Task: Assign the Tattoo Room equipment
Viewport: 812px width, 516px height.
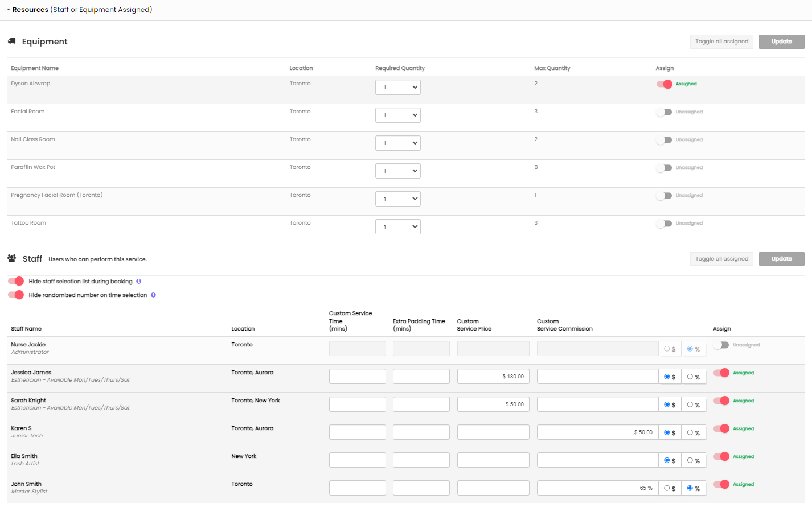Action: 664,224
